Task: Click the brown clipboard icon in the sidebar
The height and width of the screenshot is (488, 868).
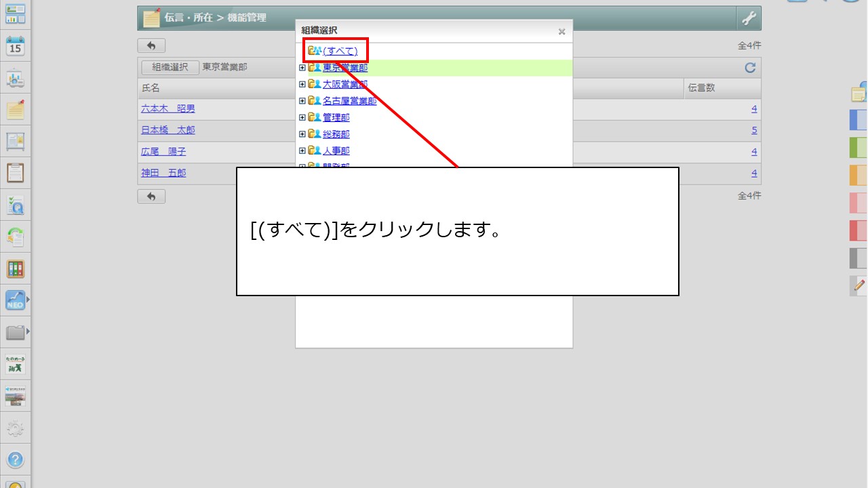Action: pos(15,172)
